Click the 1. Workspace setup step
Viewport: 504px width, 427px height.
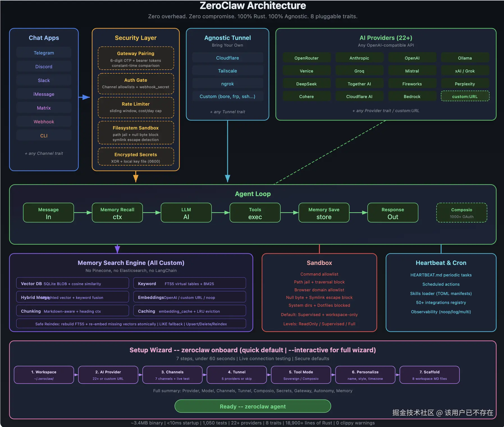(44, 375)
